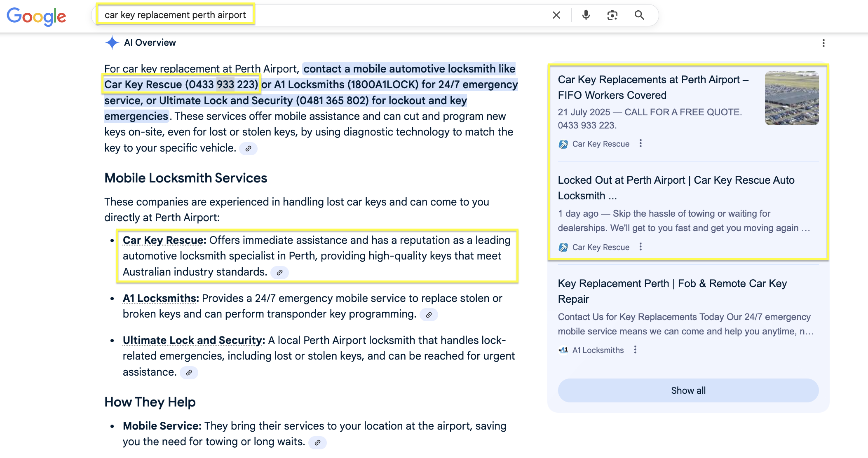Open AI Overview three-dot options menu
The image size is (868, 458).
point(823,43)
